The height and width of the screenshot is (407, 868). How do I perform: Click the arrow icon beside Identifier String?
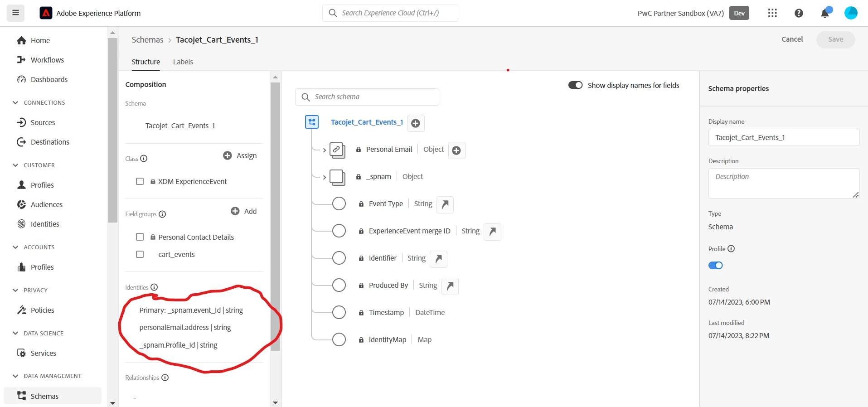438,259
